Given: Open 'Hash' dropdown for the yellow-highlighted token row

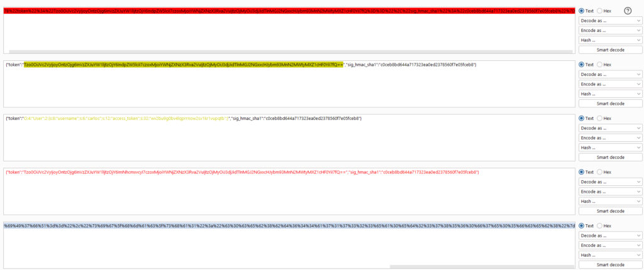Looking at the screenshot, I should [x=610, y=94].
